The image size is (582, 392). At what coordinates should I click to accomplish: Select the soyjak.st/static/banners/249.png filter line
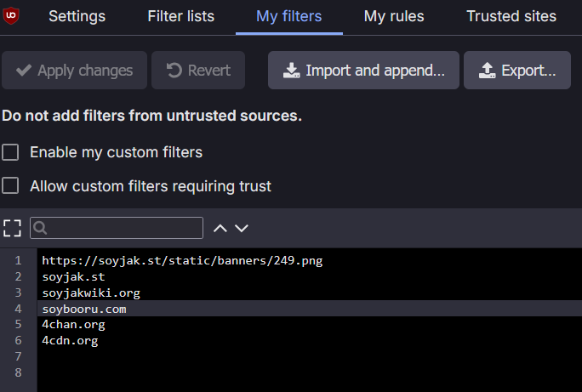[182, 261]
